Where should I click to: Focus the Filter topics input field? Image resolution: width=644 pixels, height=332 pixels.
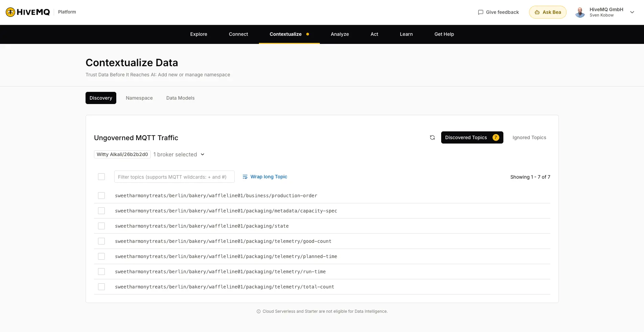(174, 177)
